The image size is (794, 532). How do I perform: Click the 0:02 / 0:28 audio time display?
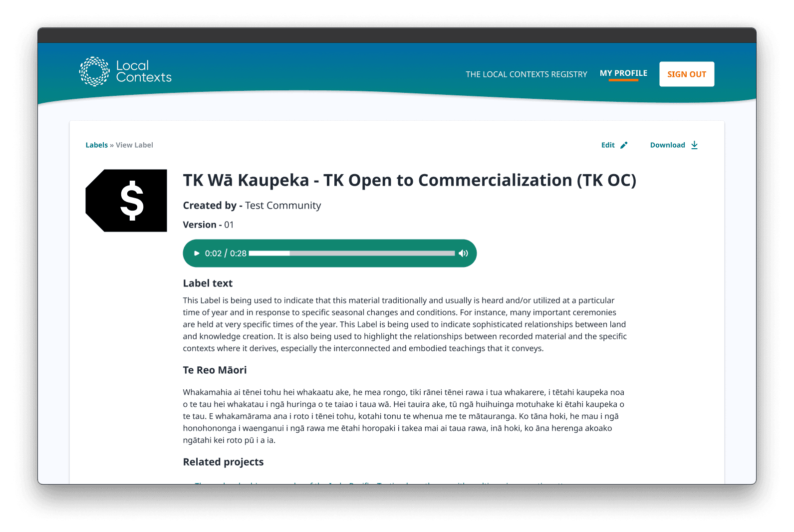226,254
